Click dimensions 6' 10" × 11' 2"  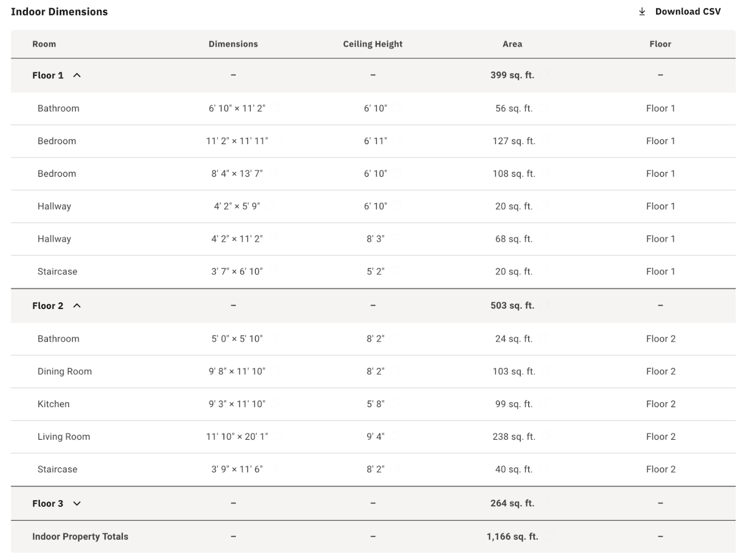click(x=237, y=108)
